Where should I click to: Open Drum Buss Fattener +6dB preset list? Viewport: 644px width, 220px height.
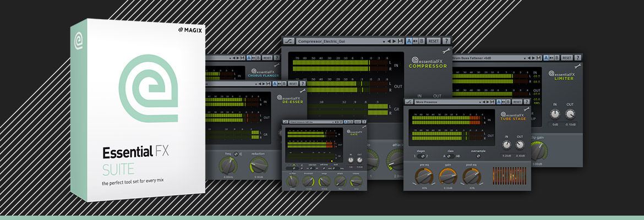point(497,58)
